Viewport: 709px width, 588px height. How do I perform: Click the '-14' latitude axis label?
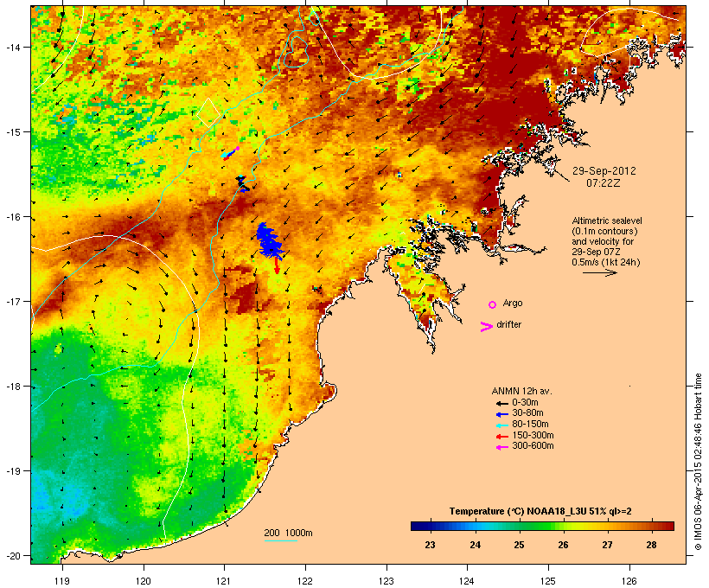click(x=12, y=48)
